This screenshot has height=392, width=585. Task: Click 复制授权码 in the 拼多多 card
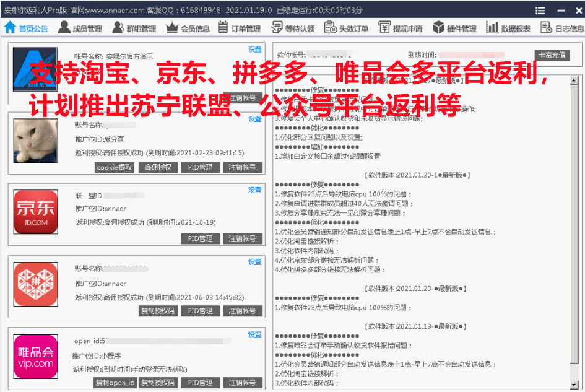(x=158, y=311)
